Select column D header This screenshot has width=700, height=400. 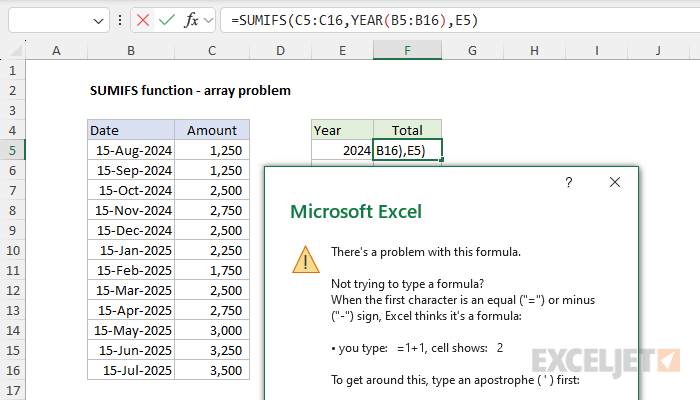280,50
